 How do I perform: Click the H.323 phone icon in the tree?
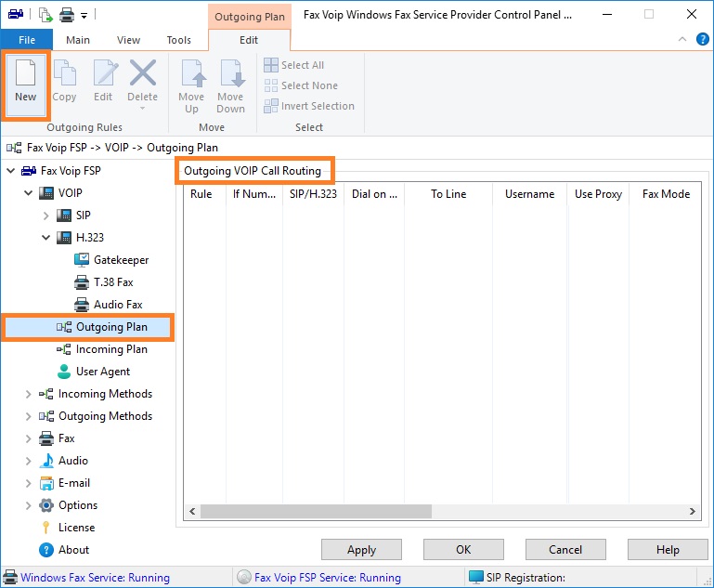64,238
